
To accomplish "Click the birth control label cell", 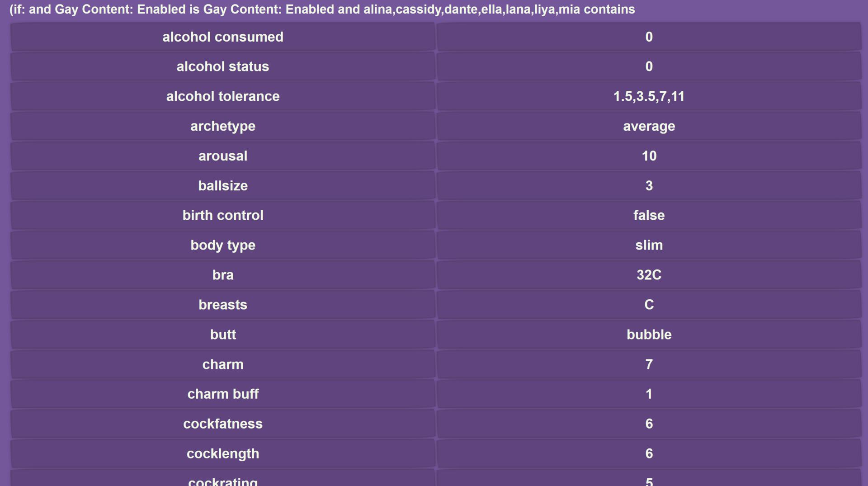I will (x=223, y=215).
